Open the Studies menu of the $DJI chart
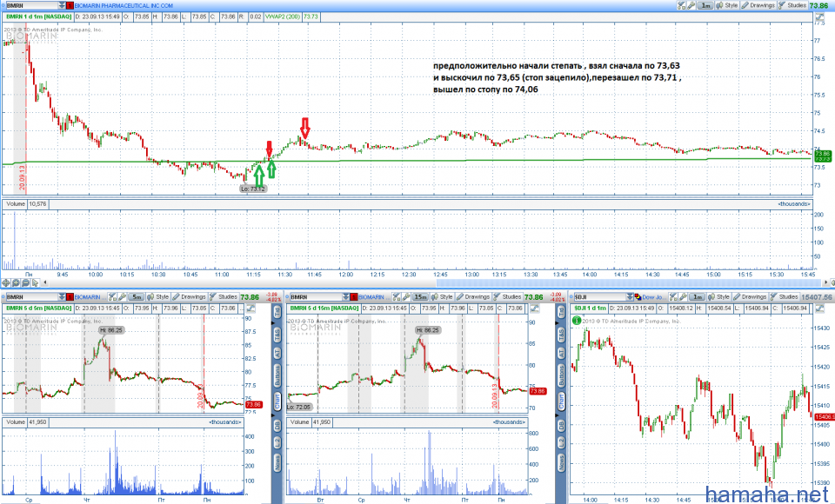Image resolution: width=835 pixels, height=504 pixels. pos(784,297)
